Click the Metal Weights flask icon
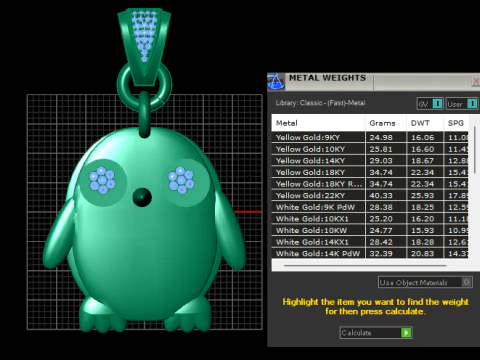The width and height of the screenshot is (480, 360). (x=276, y=82)
